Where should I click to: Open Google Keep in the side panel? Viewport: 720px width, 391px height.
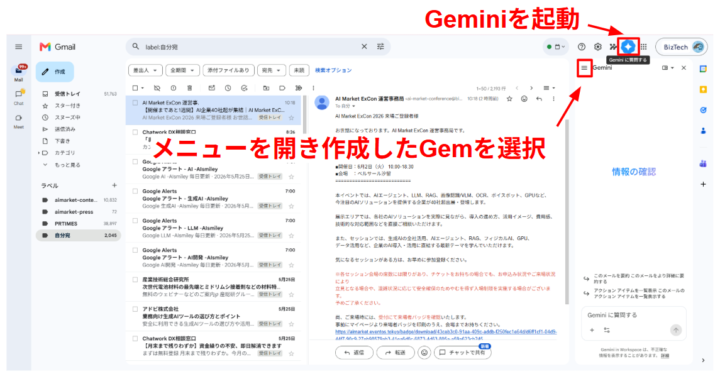point(703,89)
